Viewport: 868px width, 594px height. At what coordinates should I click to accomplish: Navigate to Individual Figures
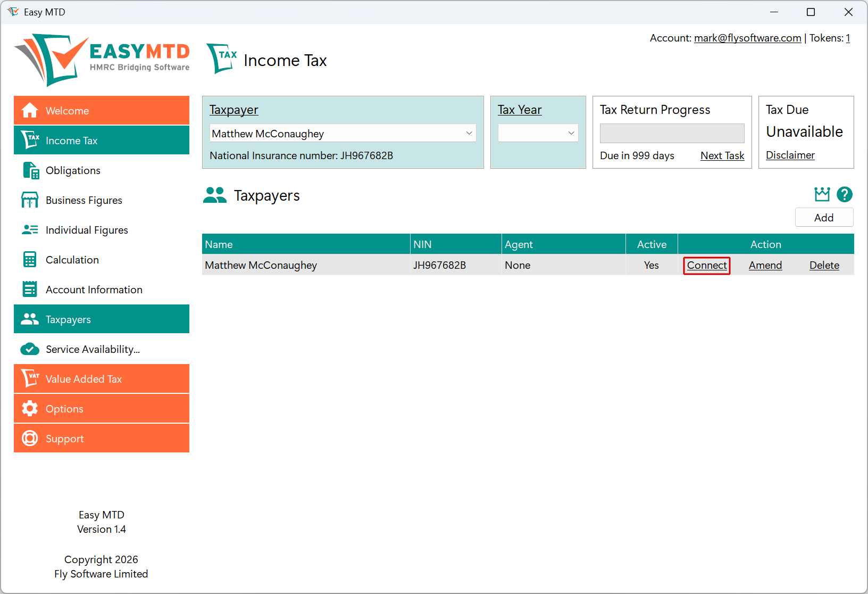[x=102, y=229]
